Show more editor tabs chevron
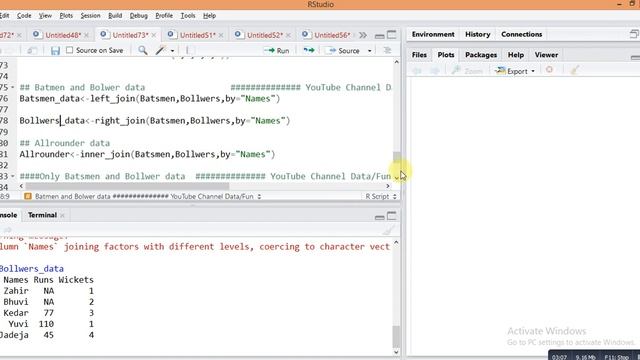The image size is (640, 360). 363,35
